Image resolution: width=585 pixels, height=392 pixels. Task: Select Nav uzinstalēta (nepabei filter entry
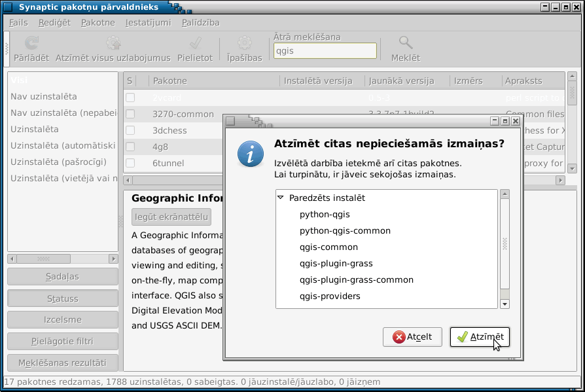coord(63,113)
